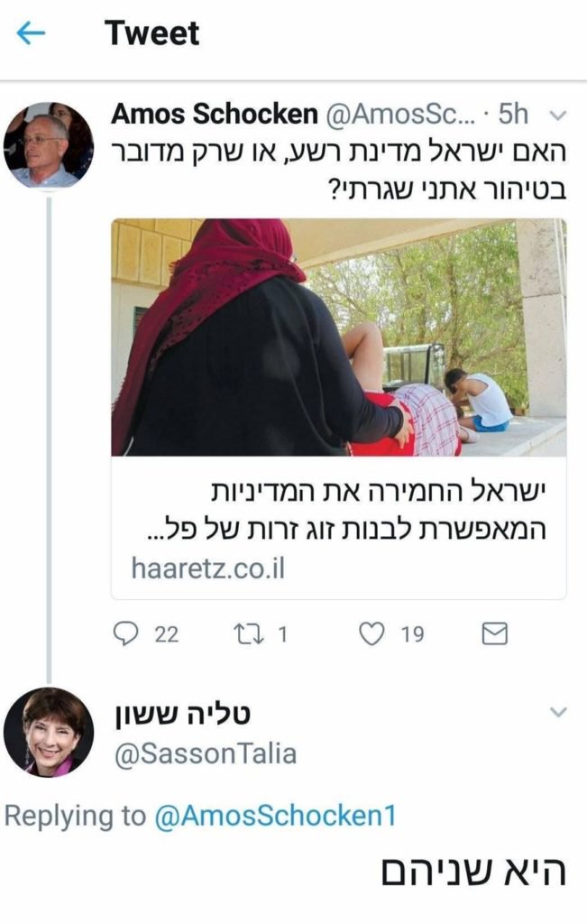Image resolution: width=587 pixels, height=924 pixels.
Task: Share the tweet via direct message icon
Action: [x=494, y=634]
